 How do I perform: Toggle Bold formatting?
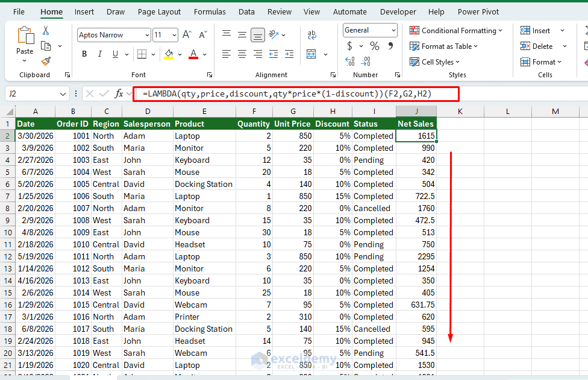pyautogui.click(x=84, y=54)
